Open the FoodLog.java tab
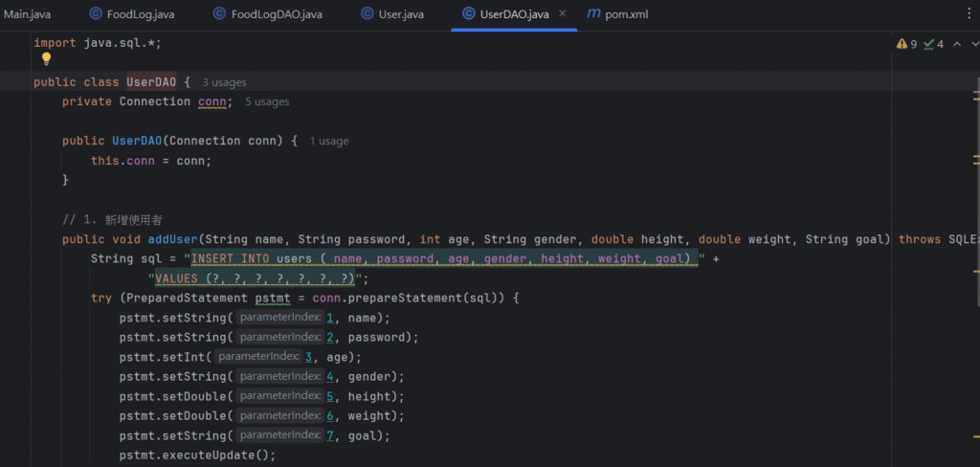This screenshot has width=980, height=467. [132, 13]
